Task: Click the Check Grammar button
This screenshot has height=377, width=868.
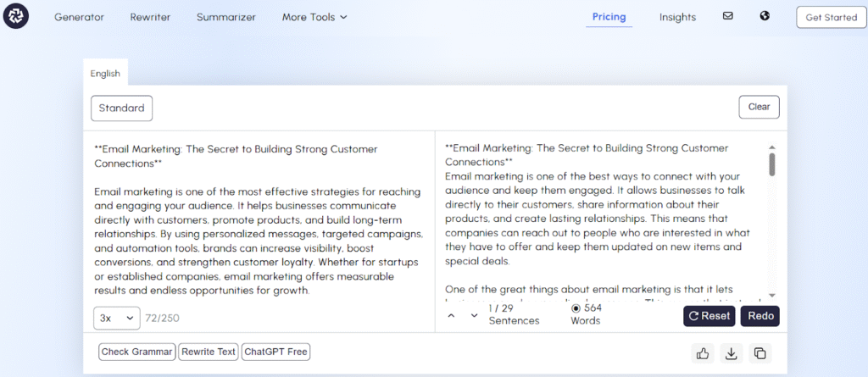Action: [136, 352]
